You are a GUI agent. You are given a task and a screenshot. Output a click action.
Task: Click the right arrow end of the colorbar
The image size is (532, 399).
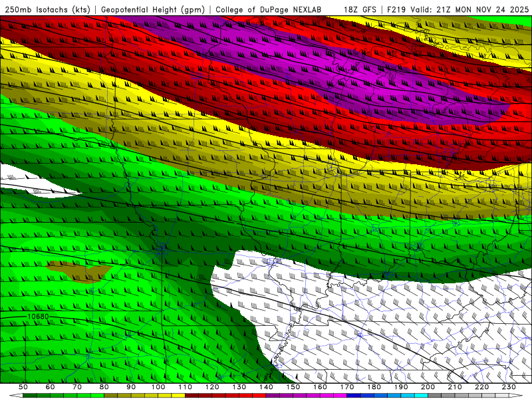click(x=516, y=396)
